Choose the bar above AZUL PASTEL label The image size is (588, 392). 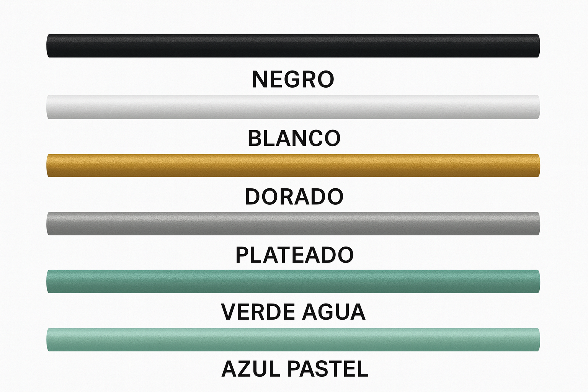tap(293, 340)
